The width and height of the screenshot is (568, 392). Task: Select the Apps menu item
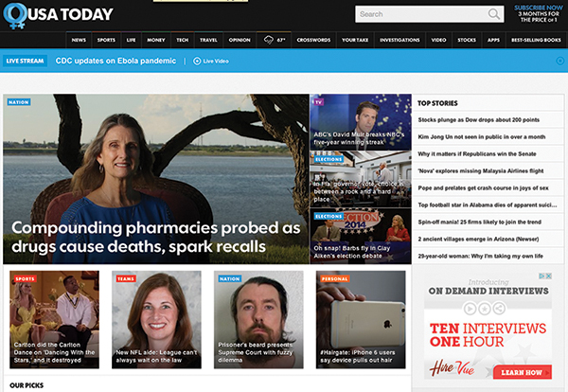coord(493,40)
